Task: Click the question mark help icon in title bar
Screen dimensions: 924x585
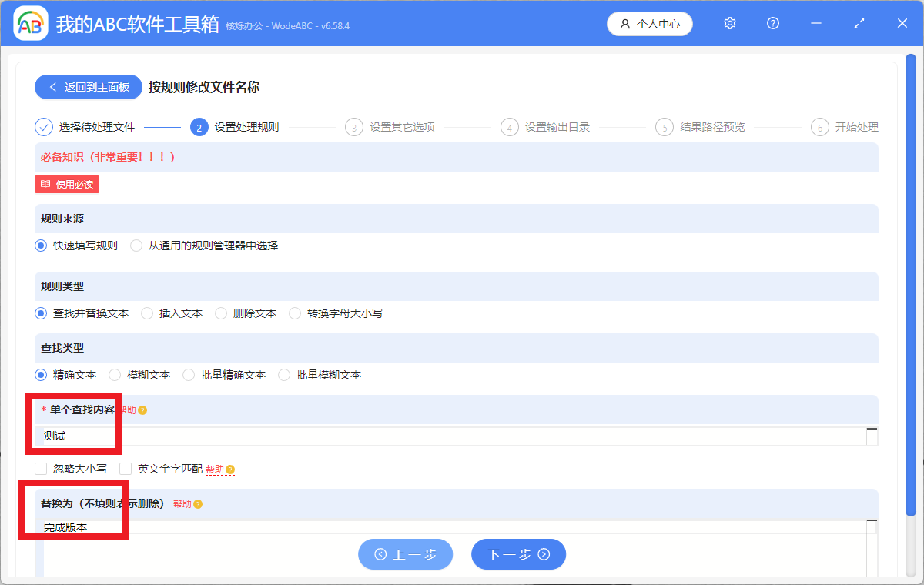Action: coord(772,23)
